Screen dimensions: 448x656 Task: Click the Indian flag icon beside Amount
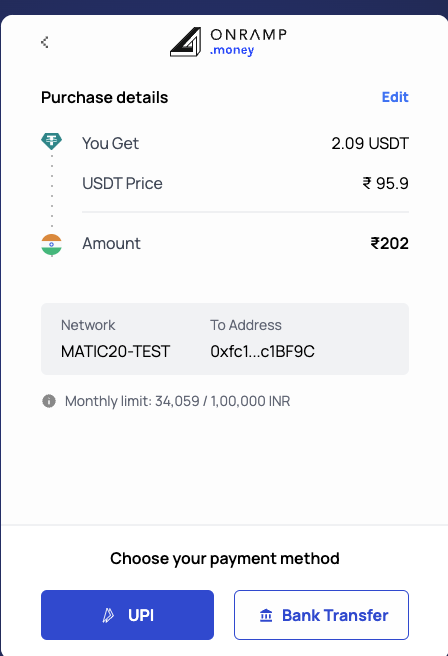[x=51, y=244]
